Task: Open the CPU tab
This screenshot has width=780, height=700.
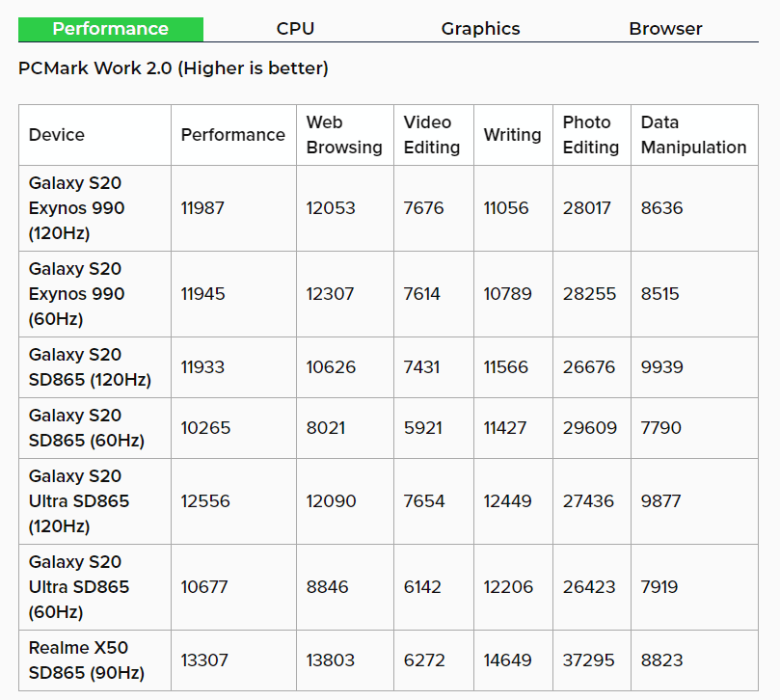Action: 295,29
